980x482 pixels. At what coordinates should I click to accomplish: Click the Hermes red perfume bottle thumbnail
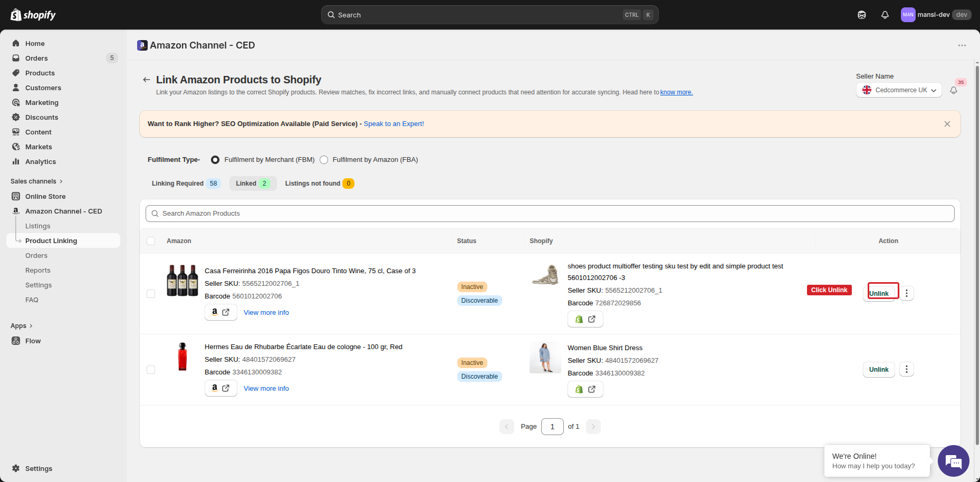(x=182, y=356)
